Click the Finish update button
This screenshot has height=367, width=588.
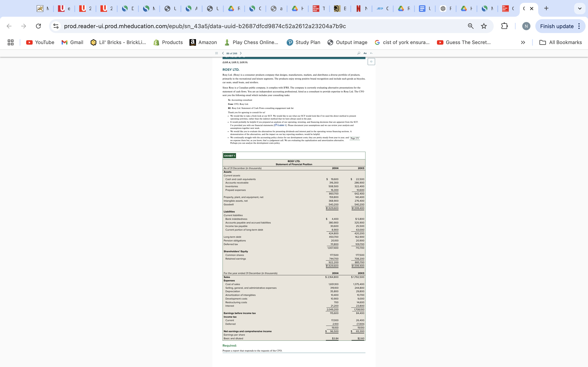pyautogui.click(x=557, y=26)
